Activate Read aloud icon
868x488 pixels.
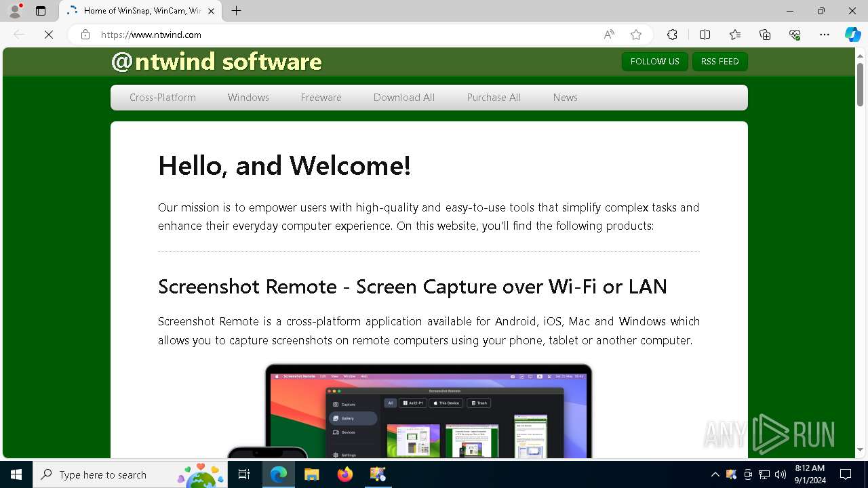click(609, 35)
